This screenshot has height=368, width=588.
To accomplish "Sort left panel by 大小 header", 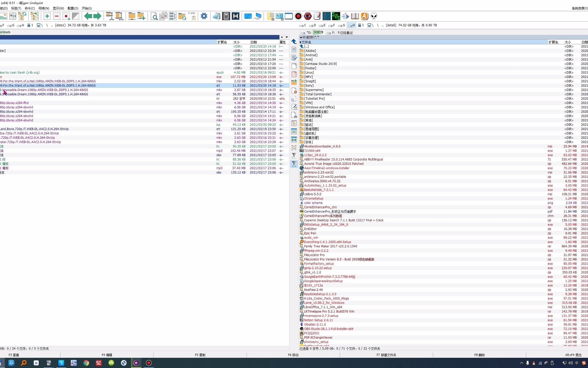I will (x=241, y=42).
